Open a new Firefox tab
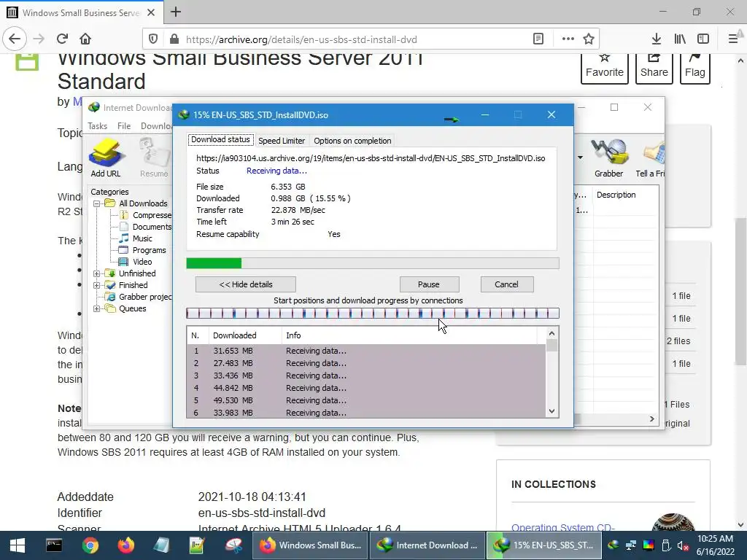Viewport: 747px width, 560px height. 176,12
